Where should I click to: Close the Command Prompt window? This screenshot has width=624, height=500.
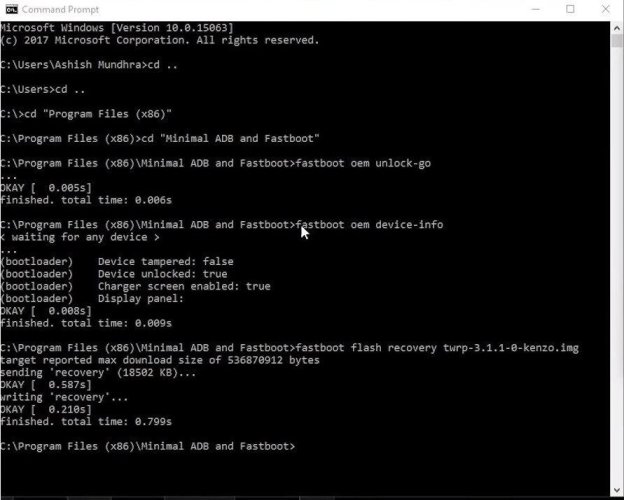coord(605,9)
